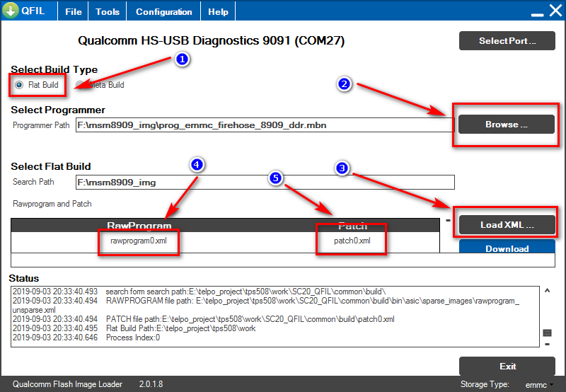Select the Meta Build radio button
This screenshot has width=566, height=392.
tap(79, 85)
